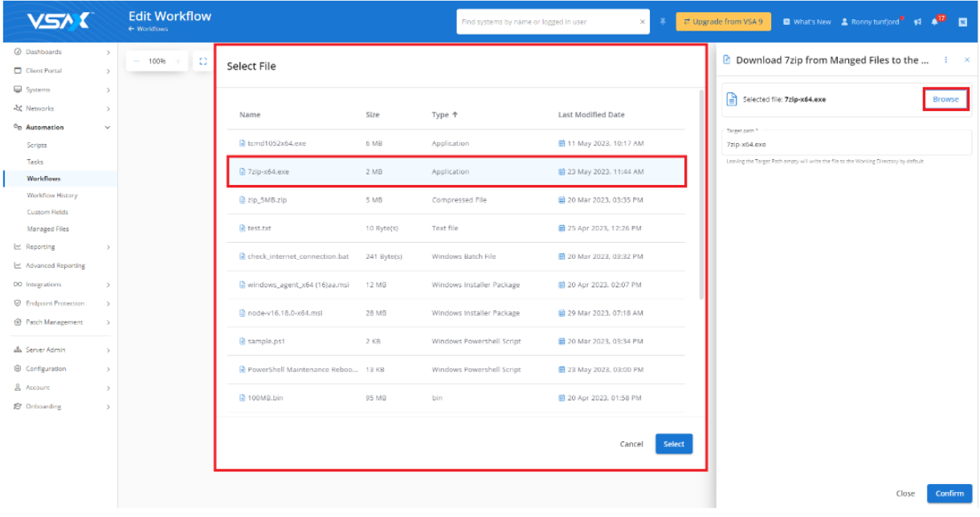Expand the Integrations chevron
980x517 pixels.
[x=108, y=285]
